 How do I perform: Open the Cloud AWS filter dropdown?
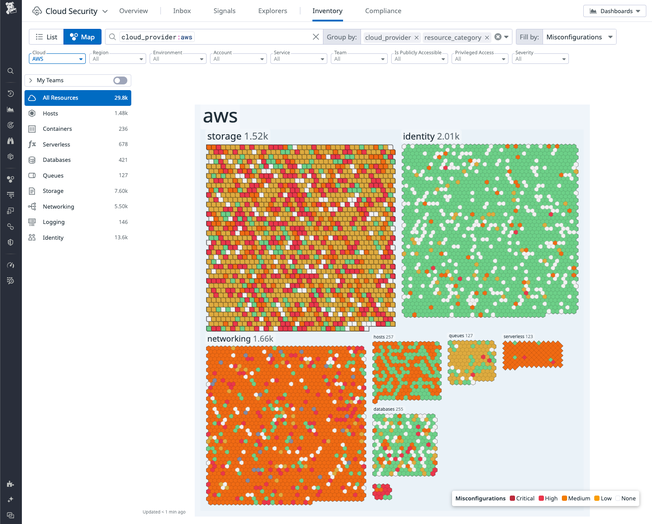(57, 59)
